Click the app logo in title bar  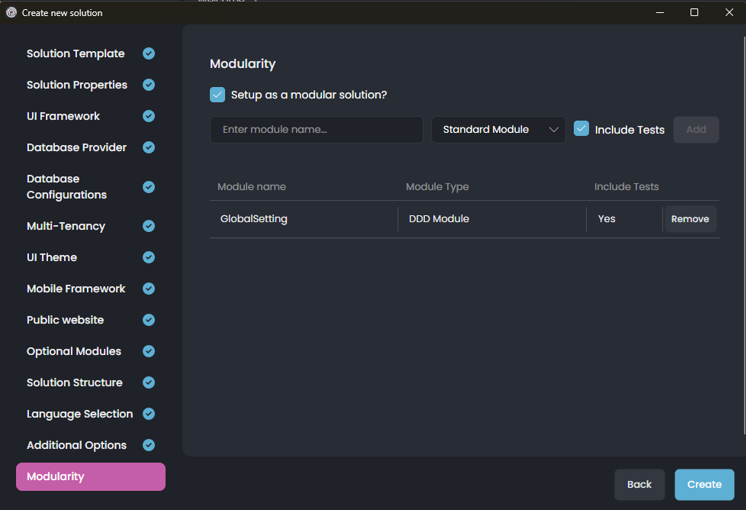coord(12,13)
